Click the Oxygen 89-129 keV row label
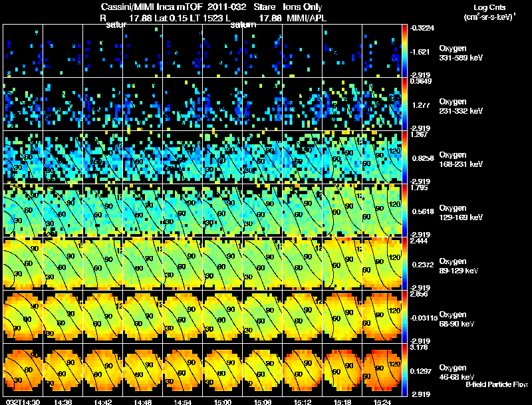 (x=458, y=265)
